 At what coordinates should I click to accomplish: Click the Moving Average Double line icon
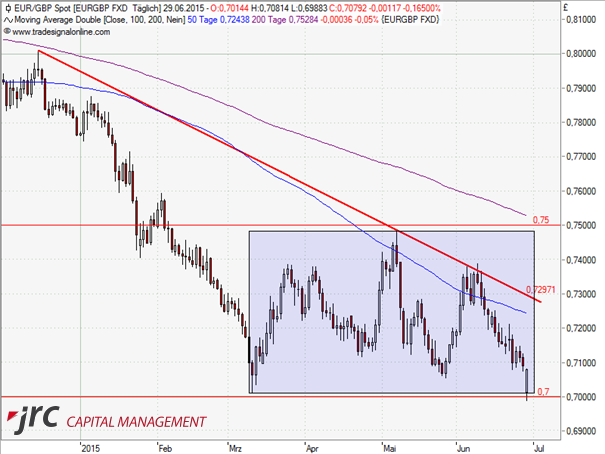coord(8,18)
